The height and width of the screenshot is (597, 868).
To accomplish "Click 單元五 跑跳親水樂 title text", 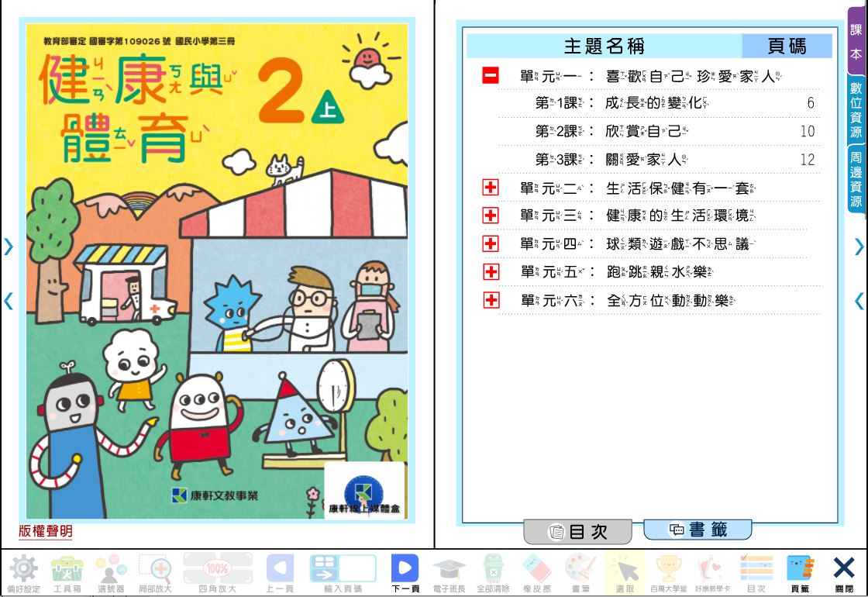I will 617,271.
